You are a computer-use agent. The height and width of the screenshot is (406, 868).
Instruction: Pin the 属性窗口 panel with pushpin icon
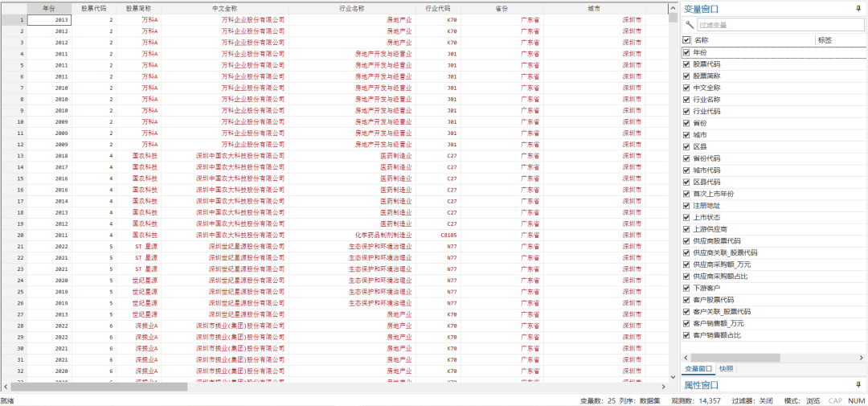pyautogui.click(x=858, y=384)
